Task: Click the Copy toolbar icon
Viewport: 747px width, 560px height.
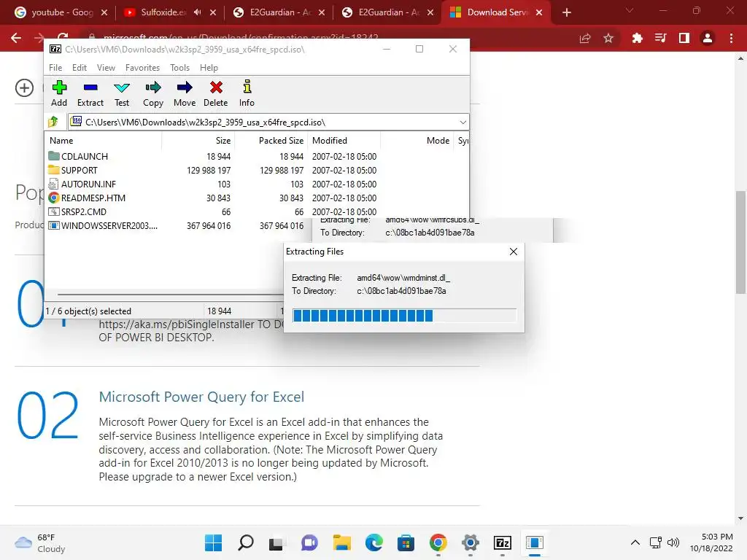Action: coord(153,93)
